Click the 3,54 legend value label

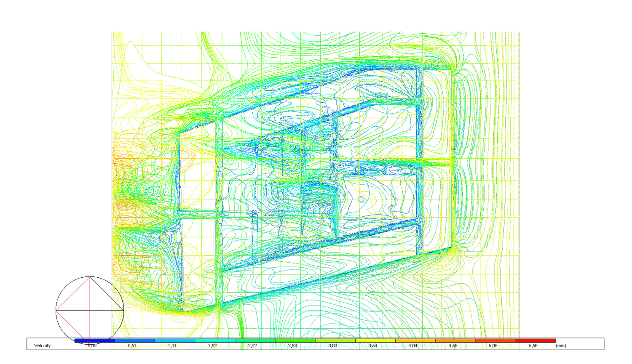[x=372, y=345]
